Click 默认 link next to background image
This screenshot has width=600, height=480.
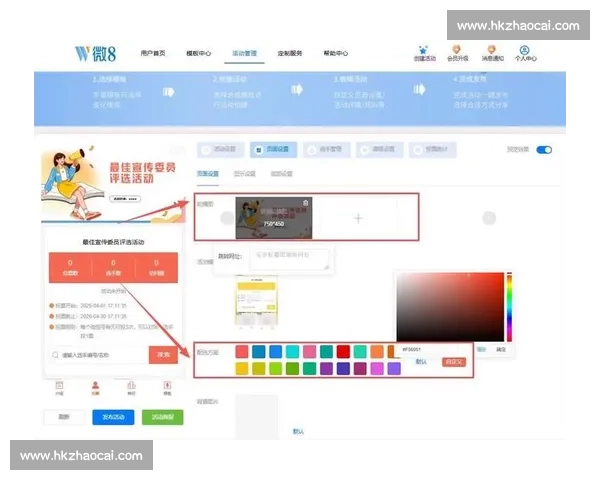[298, 431]
